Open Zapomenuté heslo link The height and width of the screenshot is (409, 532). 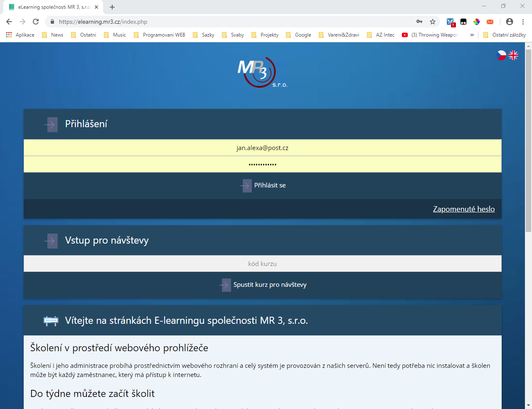(x=464, y=209)
